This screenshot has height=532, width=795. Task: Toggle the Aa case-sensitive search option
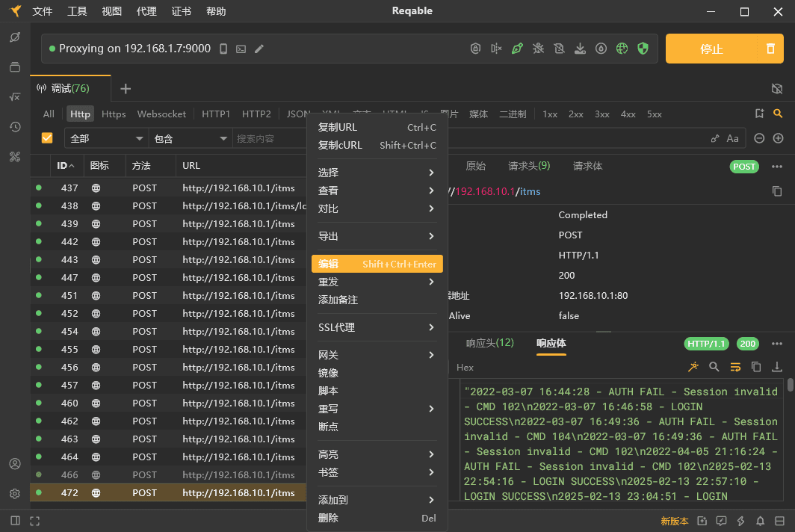732,138
